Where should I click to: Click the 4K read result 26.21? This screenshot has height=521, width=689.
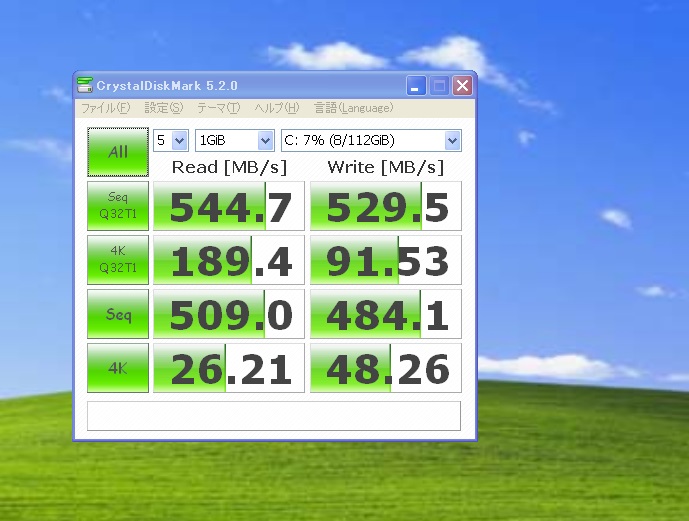pyautogui.click(x=228, y=368)
